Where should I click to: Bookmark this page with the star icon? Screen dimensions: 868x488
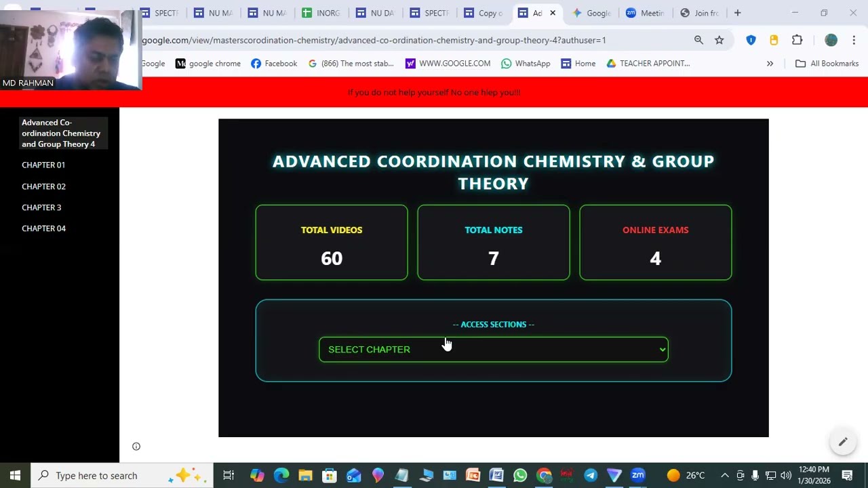tap(719, 40)
